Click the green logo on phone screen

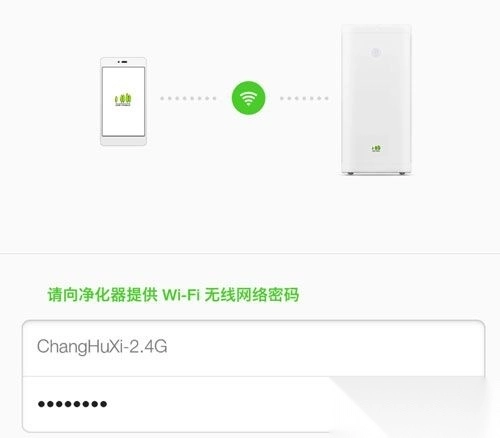pyautogui.click(x=123, y=100)
